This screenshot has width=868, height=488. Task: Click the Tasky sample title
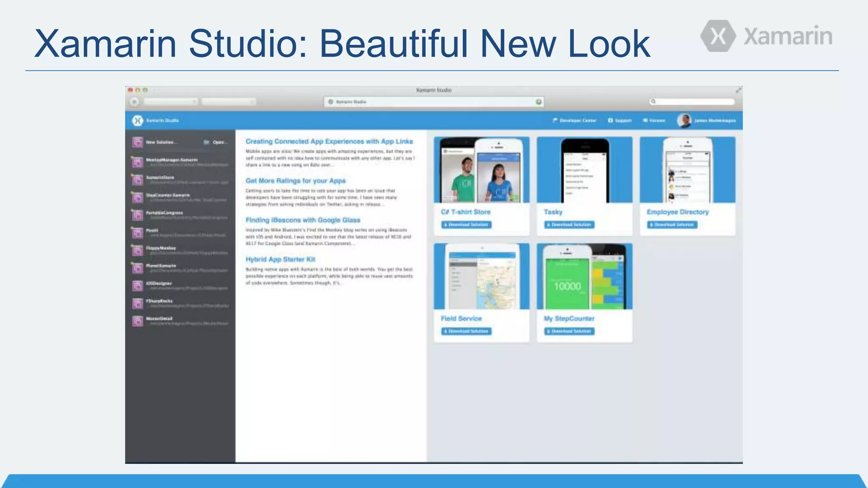pyautogui.click(x=553, y=212)
